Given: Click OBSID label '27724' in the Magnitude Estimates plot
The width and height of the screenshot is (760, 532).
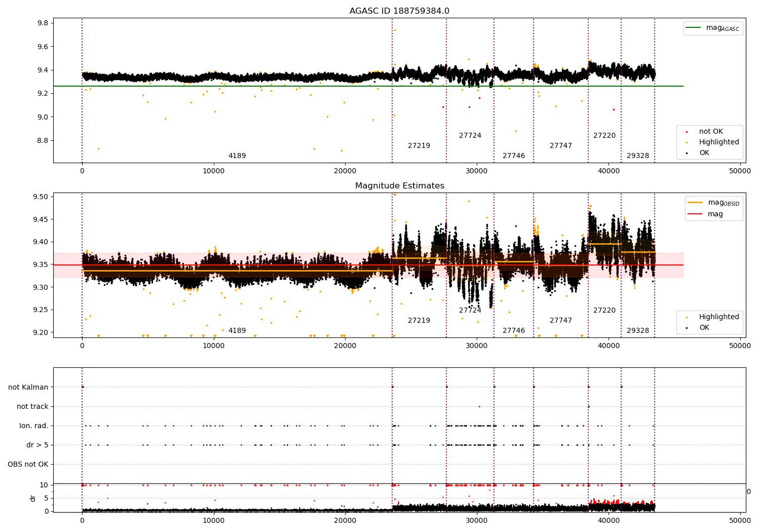Looking at the screenshot, I should click(x=470, y=310).
